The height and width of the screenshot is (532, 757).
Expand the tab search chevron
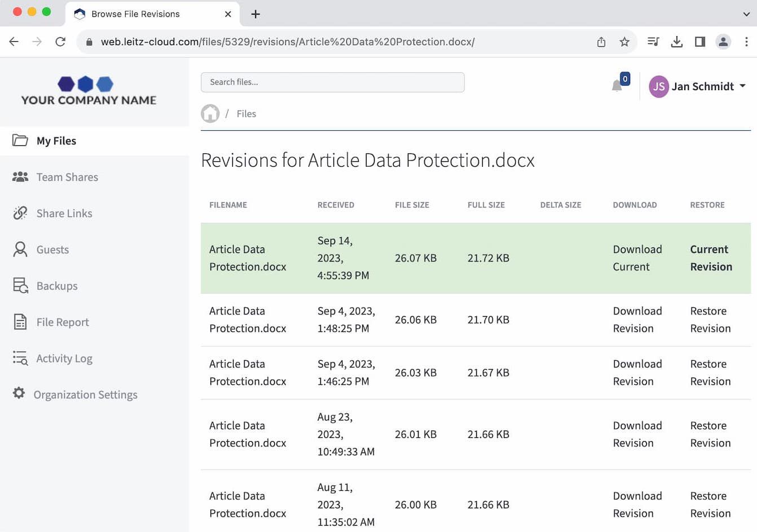pyautogui.click(x=746, y=14)
